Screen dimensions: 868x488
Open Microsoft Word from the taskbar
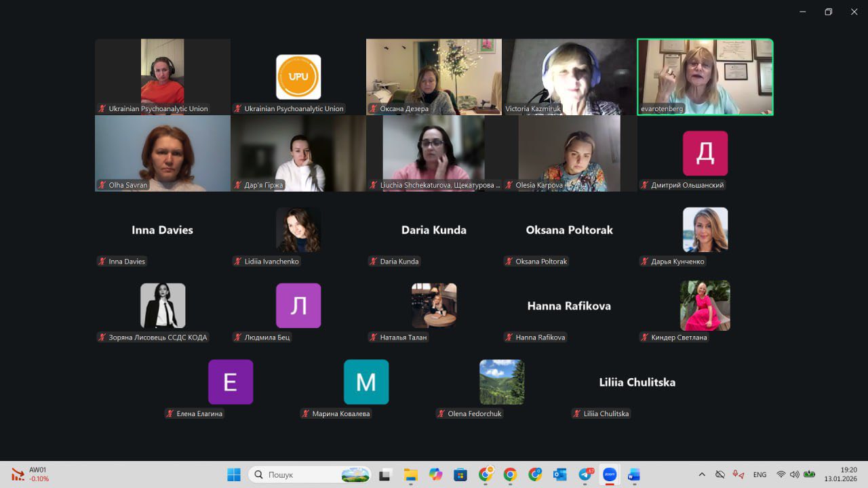(634, 474)
